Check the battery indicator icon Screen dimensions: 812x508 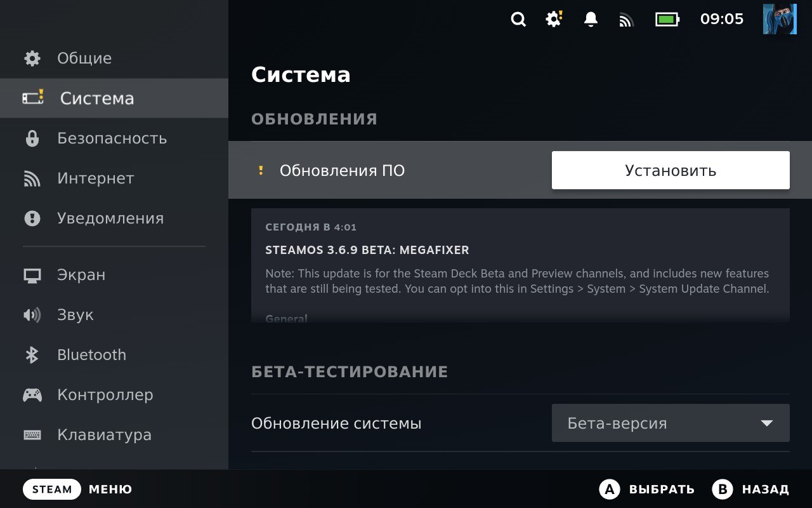coord(667,20)
